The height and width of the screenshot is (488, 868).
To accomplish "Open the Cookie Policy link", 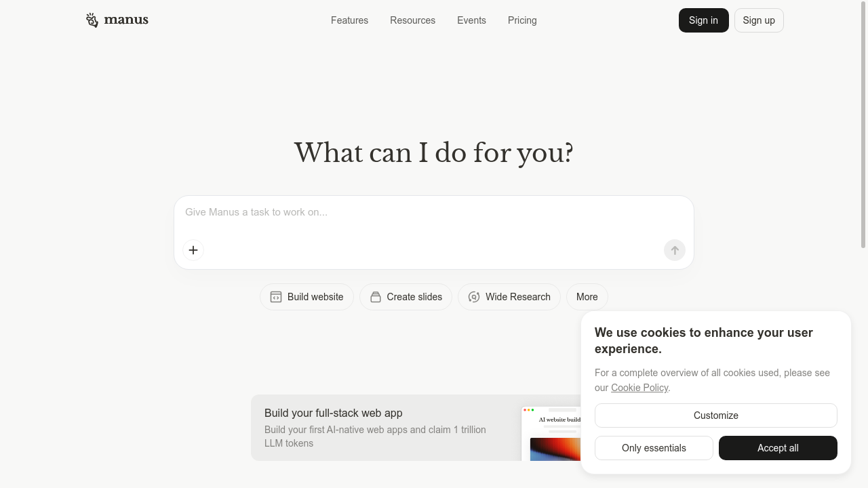I will (x=639, y=388).
